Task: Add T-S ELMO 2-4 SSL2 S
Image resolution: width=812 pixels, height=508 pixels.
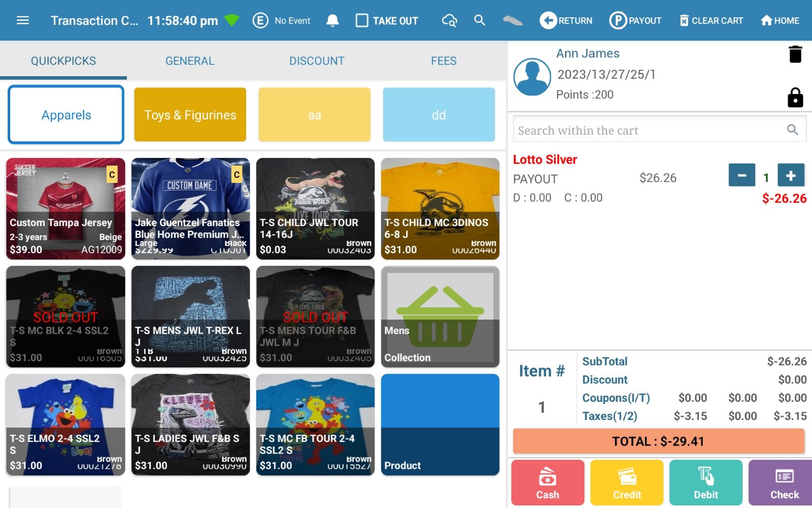Action: (65, 425)
